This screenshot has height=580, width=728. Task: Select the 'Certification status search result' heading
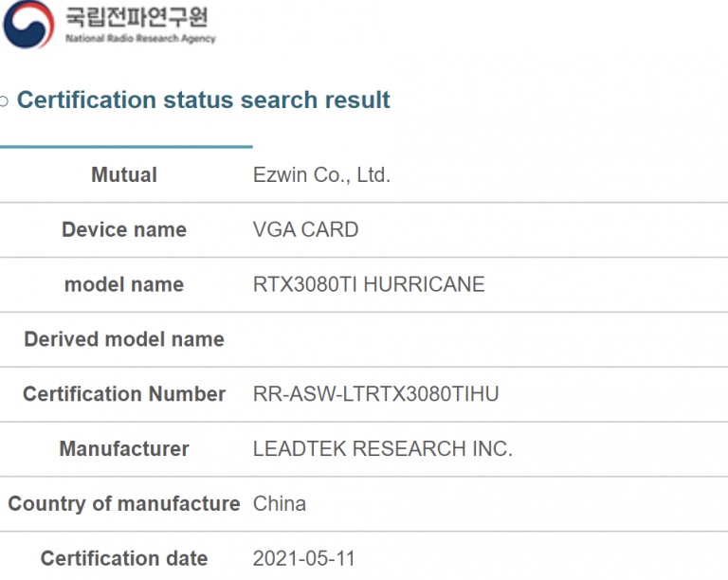[204, 100]
